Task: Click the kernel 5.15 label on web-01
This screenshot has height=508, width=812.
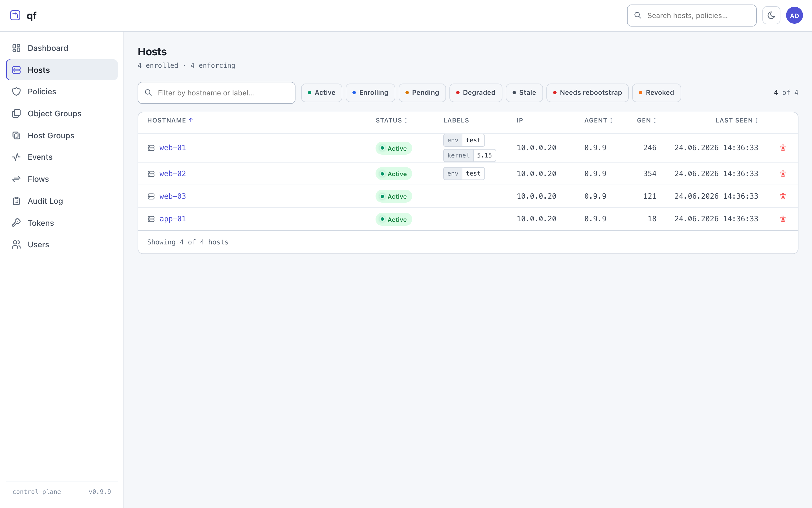Action: tap(469, 155)
